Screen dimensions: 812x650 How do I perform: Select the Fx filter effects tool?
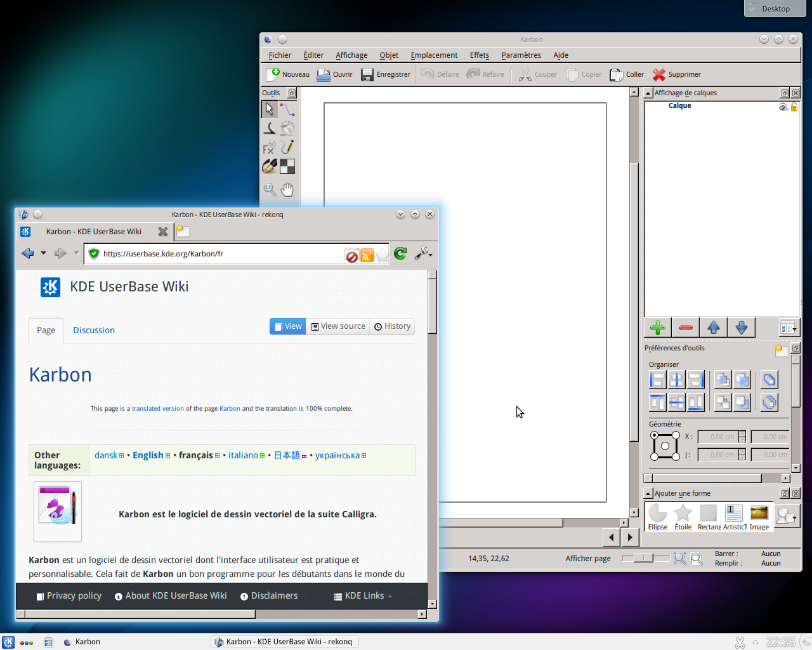click(269, 148)
